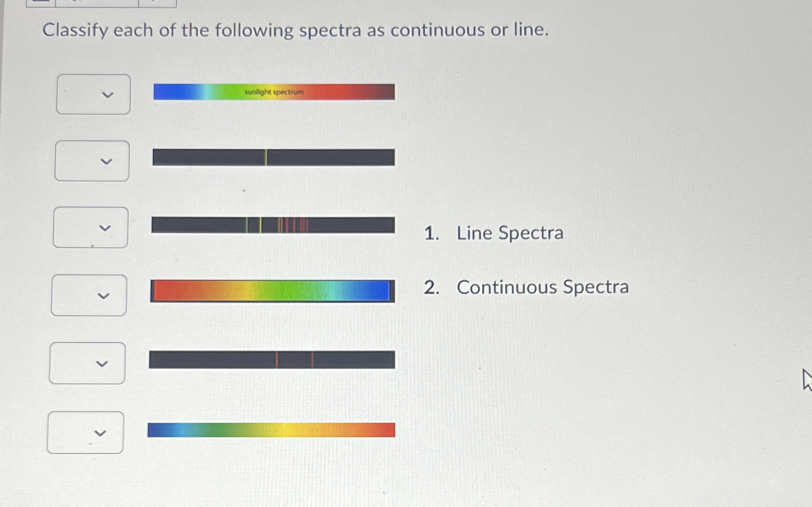
Task: Select the spectrum with many colored lines
Action: coord(273,225)
